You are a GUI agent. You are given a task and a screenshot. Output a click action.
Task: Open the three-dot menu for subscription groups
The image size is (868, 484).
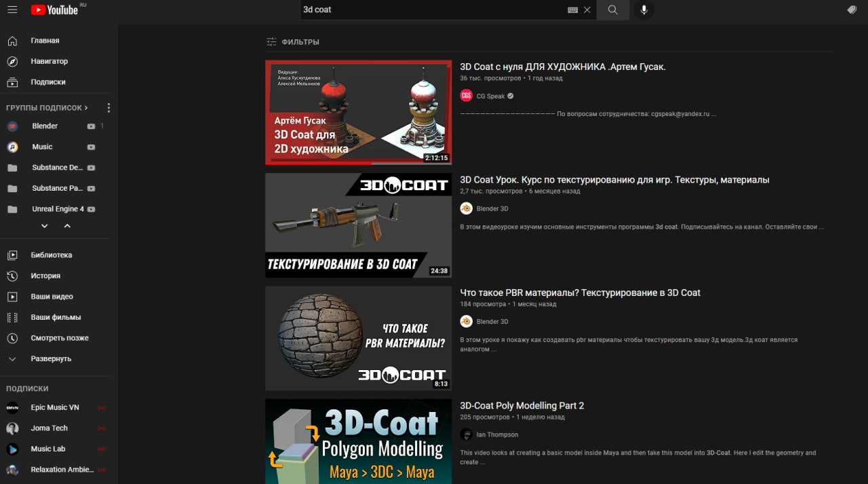[108, 108]
